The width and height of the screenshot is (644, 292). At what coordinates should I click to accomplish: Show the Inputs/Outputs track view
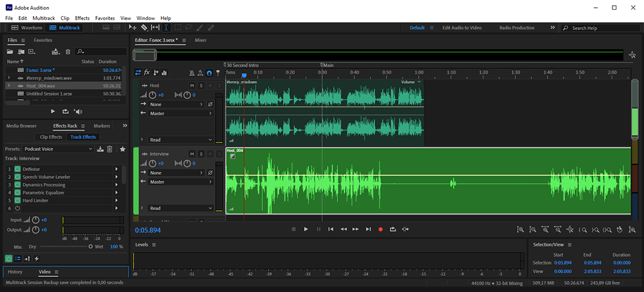pyautogui.click(x=138, y=73)
